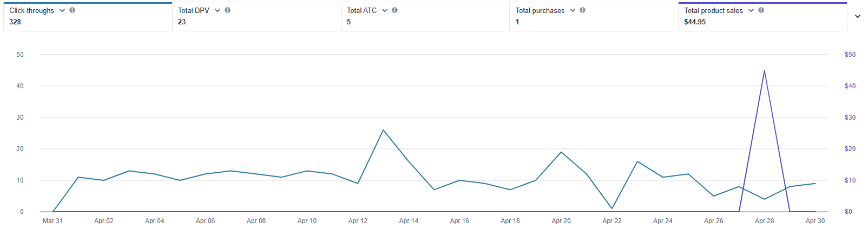Viewport: 868px width, 228px height.
Task: Expand more metrics with the far-right chevron
Action: 858,16
